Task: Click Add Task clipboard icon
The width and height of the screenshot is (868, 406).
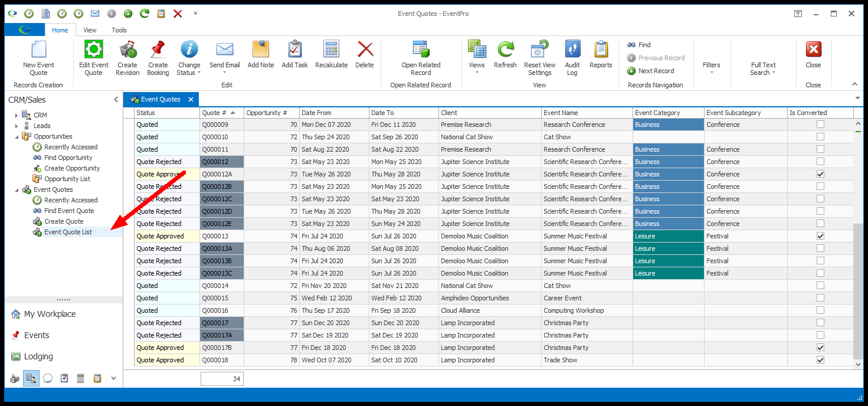Action: click(x=295, y=50)
